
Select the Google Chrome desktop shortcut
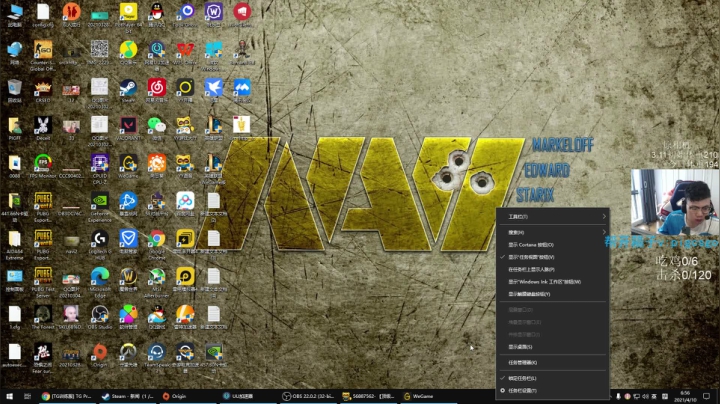click(x=157, y=245)
